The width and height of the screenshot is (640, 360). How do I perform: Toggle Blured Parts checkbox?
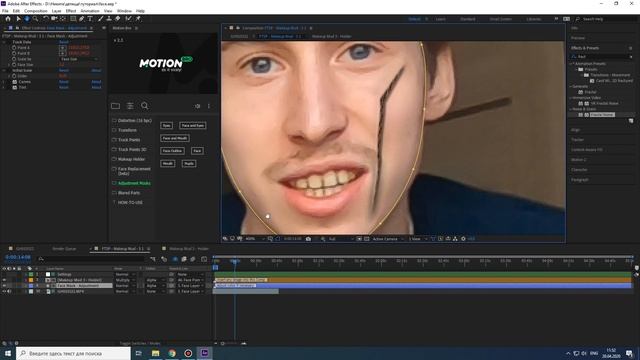point(114,193)
